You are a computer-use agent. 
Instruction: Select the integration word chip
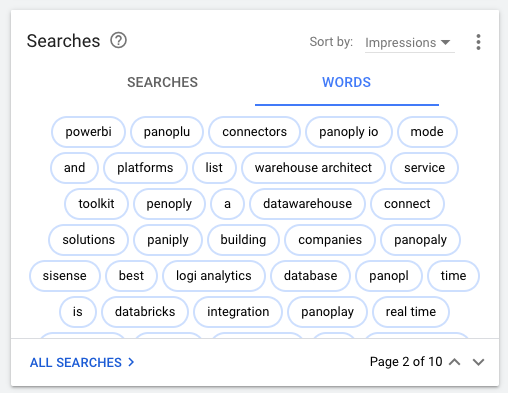coord(238,312)
